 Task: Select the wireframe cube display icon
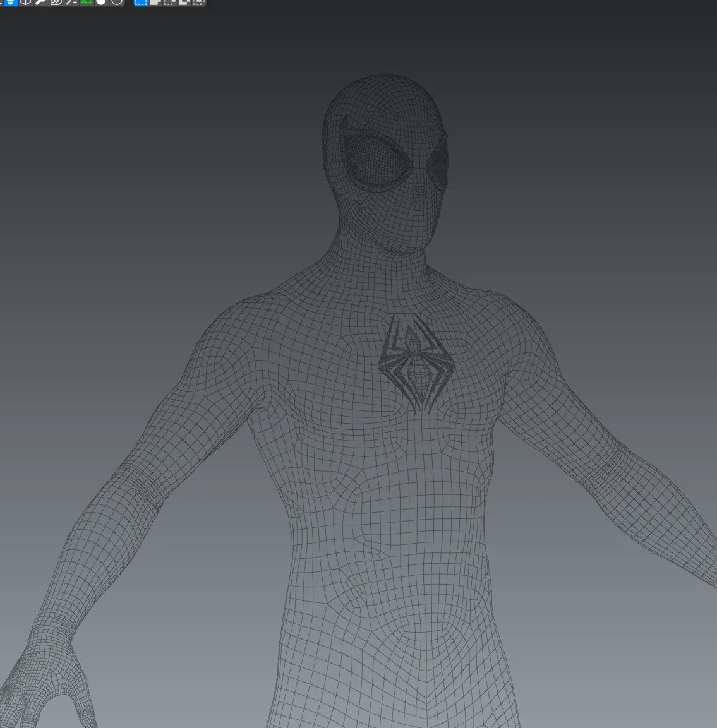(26, 3)
